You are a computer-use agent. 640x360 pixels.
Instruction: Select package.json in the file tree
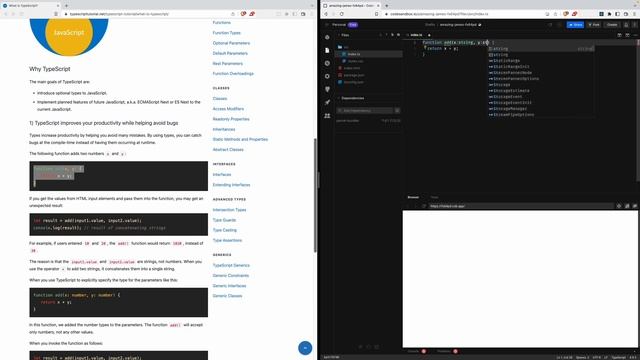pos(369,75)
